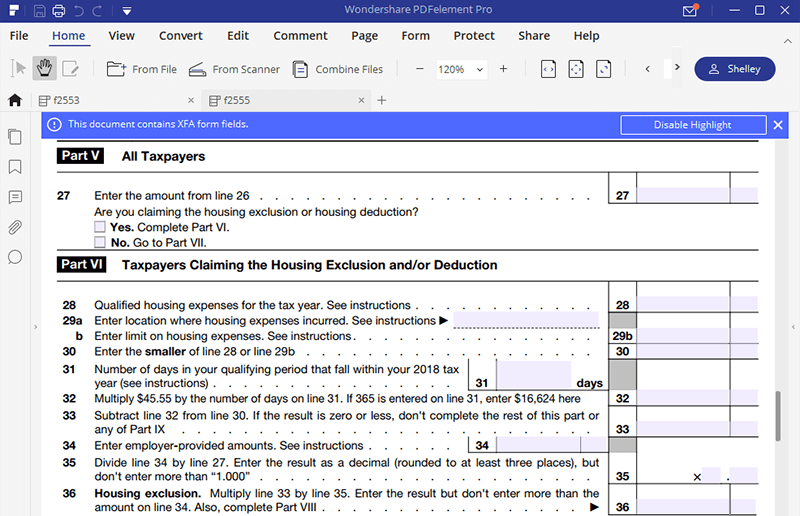The width and height of the screenshot is (800, 516).
Task: Open the quick access customize dropdown
Action: click(x=127, y=11)
